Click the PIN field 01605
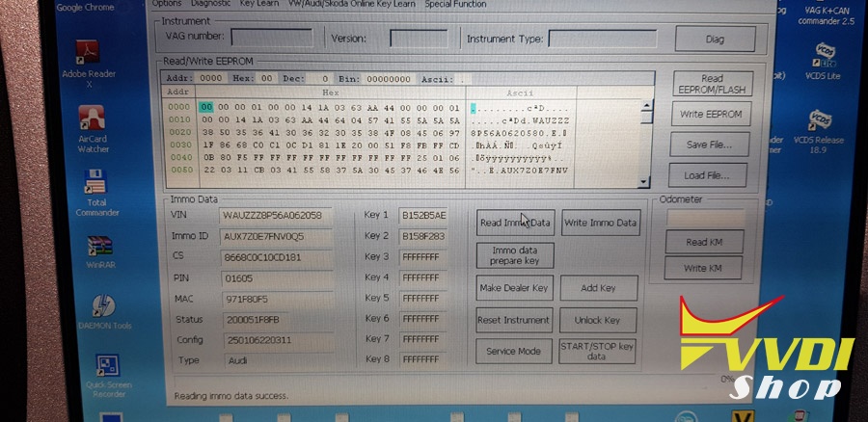 (x=277, y=278)
